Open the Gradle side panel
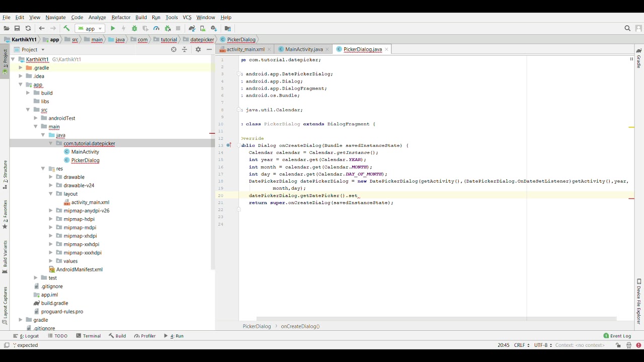Image resolution: width=644 pixels, height=362 pixels. 639,58
